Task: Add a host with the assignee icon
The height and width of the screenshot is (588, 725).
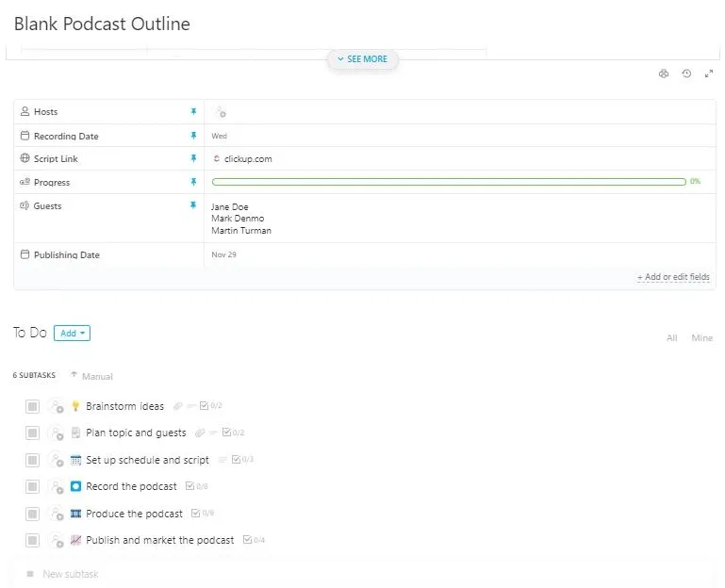Action: pyautogui.click(x=220, y=112)
